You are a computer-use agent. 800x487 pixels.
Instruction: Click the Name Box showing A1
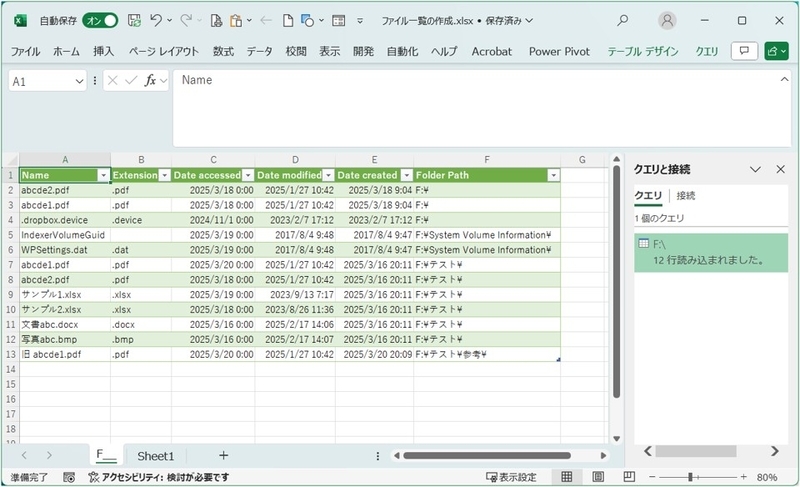click(x=41, y=82)
